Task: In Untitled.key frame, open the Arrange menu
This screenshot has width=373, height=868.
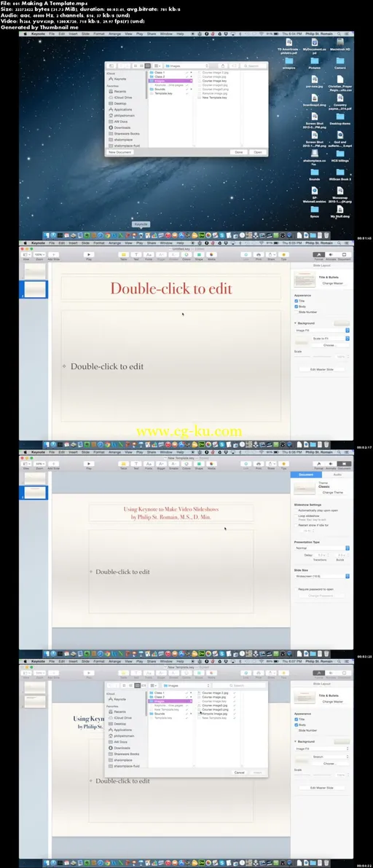Action: [x=114, y=242]
